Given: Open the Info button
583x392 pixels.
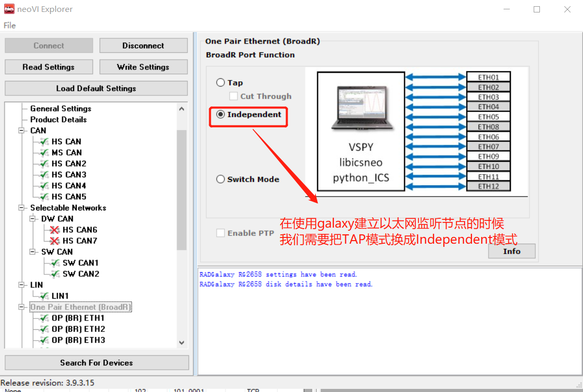Looking at the screenshot, I should coord(511,251).
